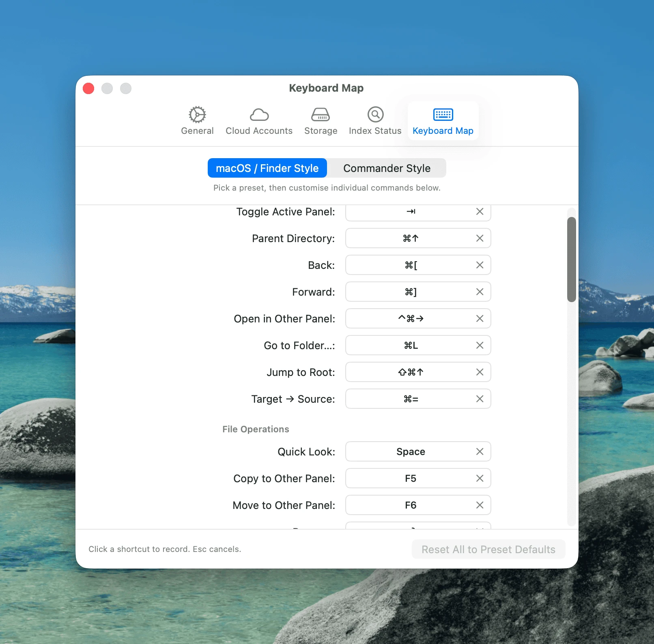This screenshot has height=644, width=654.
Task: Remove the Copy to Other Panel shortcut
Action: 480,478
